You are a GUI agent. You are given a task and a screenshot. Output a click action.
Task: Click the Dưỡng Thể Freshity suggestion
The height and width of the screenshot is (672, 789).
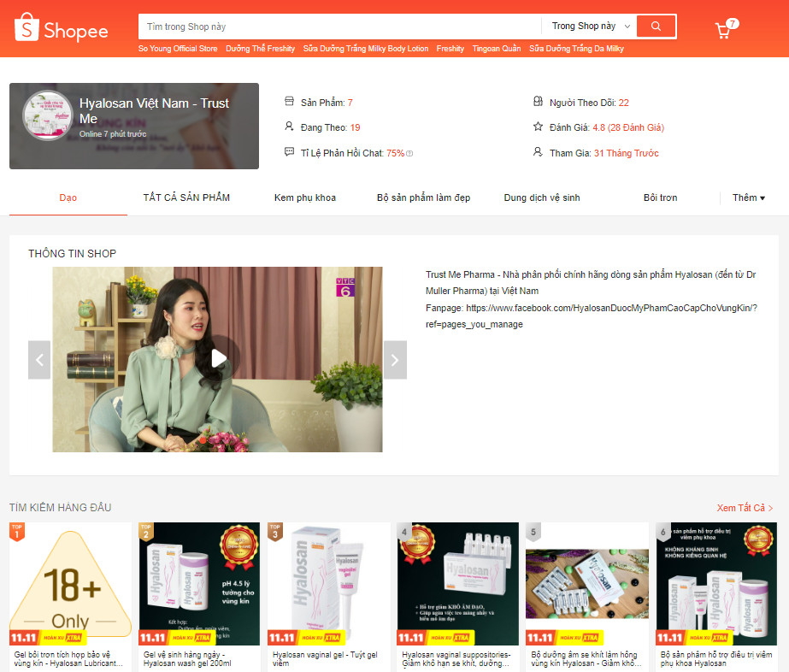coord(260,49)
